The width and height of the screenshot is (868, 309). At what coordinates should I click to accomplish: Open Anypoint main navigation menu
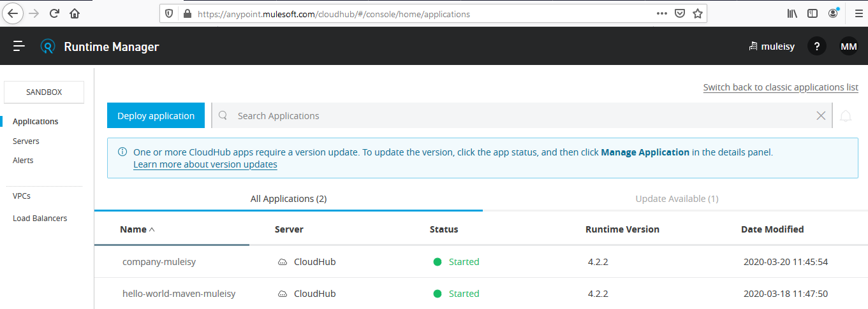(19, 46)
